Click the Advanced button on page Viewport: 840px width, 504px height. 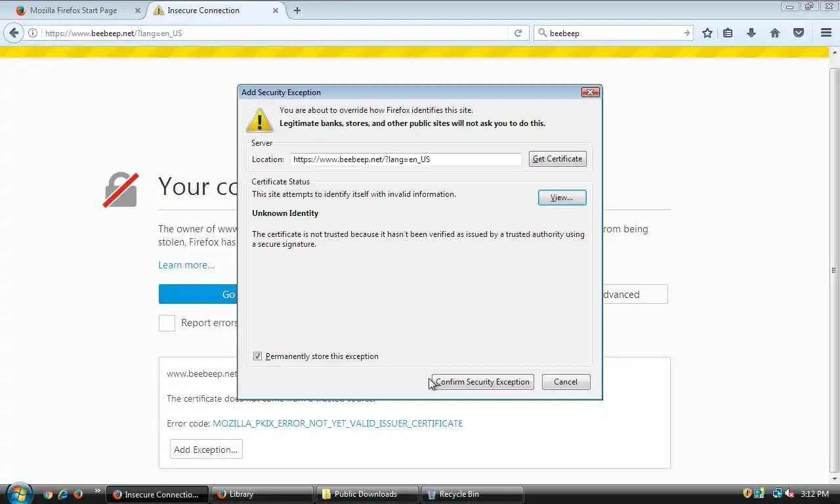[x=635, y=295]
